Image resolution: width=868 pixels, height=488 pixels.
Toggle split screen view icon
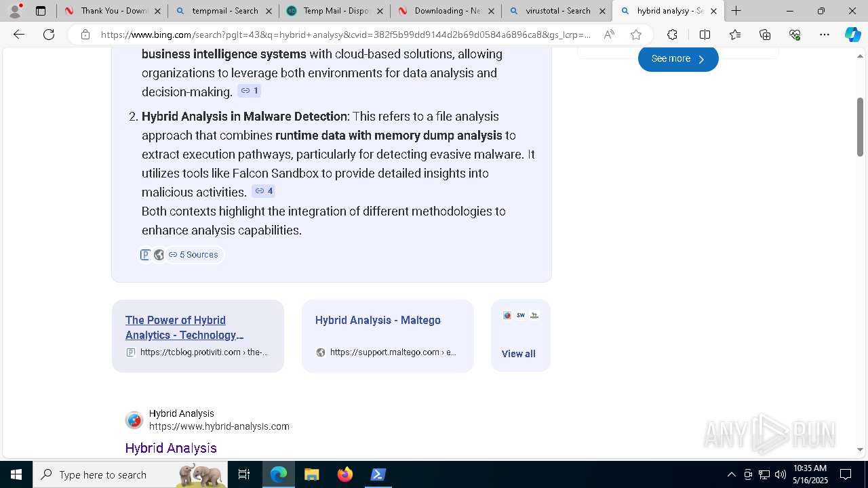click(x=705, y=35)
